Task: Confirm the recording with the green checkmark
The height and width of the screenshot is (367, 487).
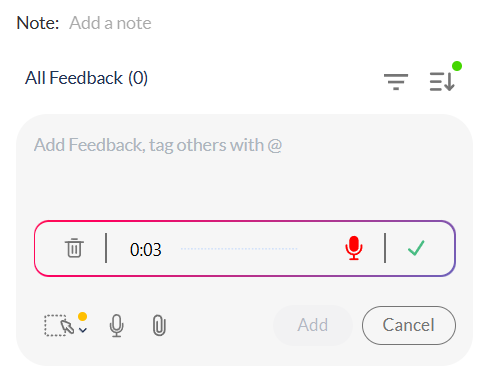Action: pyautogui.click(x=416, y=248)
